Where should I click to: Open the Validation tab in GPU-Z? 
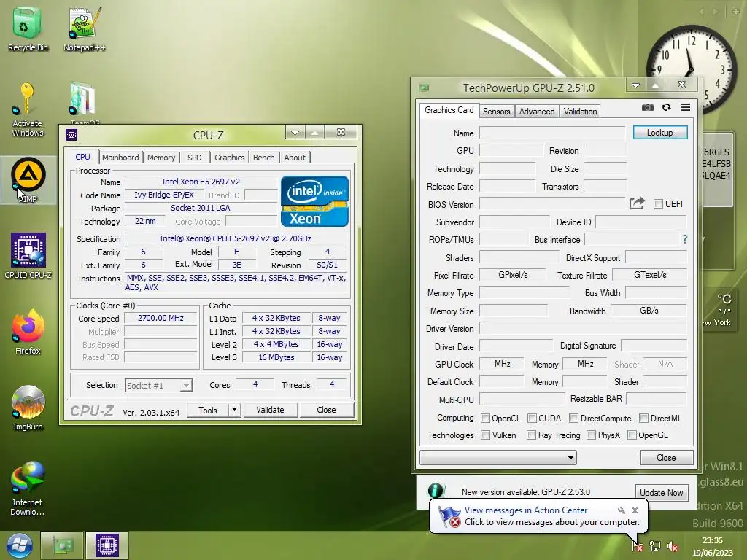click(x=580, y=112)
